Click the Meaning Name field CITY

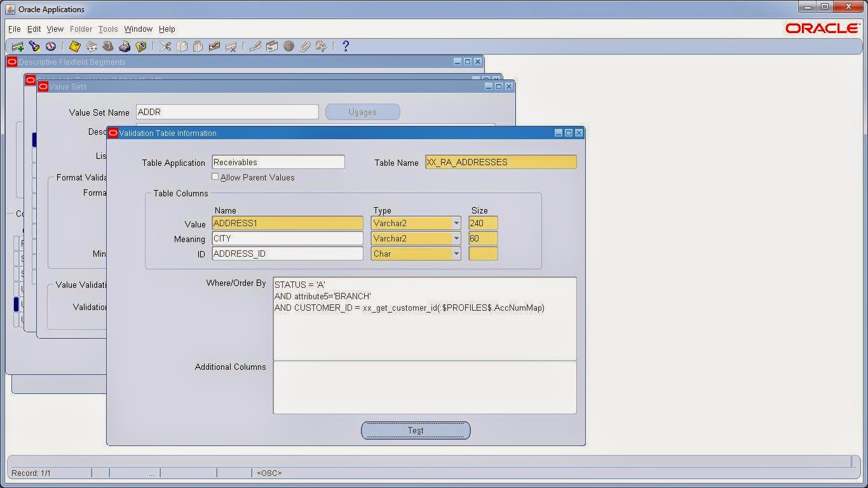287,238
